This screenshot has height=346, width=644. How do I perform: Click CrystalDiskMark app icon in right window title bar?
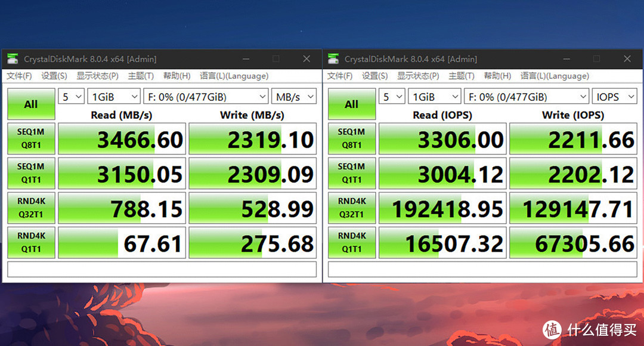pos(333,59)
